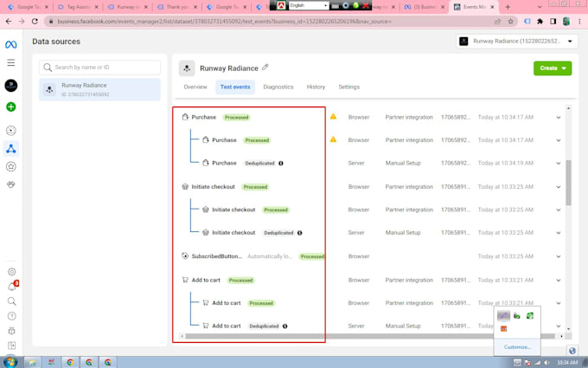Image resolution: width=588 pixels, height=368 pixels.
Task: Click the green plus add icon
Action: pyautogui.click(x=11, y=107)
